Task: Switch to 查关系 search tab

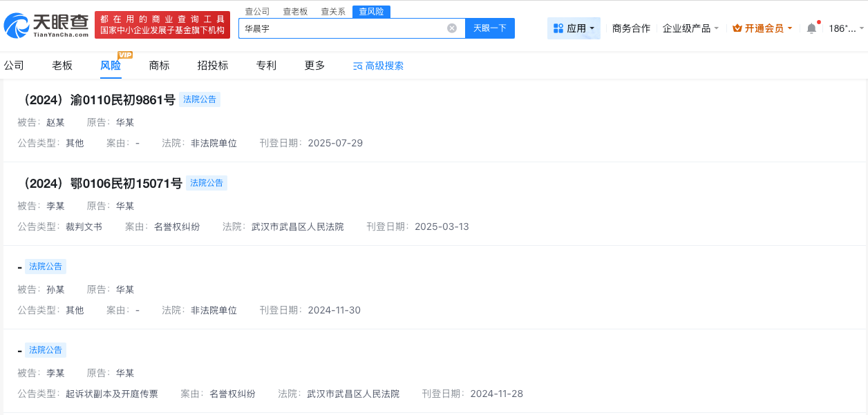Action: click(333, 12)
